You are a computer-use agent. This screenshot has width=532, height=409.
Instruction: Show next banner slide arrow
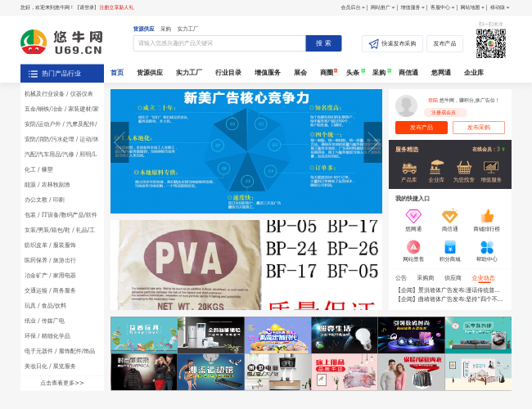(373, 142)
